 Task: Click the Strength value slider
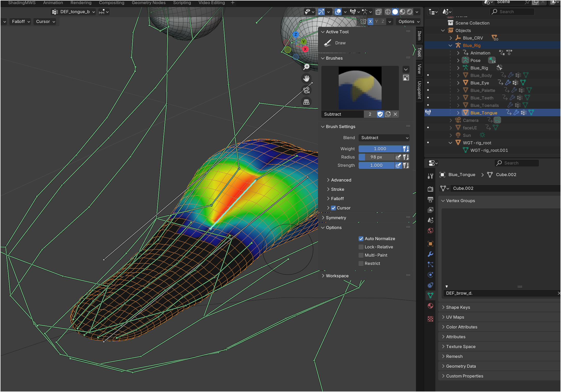click(x=376, y=165)
